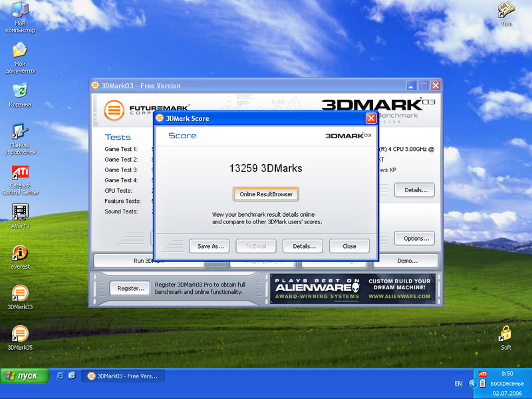Image resolution: width=532 pixels, height=399 pixels.
Task: Click the Run 3DMark button
Action: [148, 261]
